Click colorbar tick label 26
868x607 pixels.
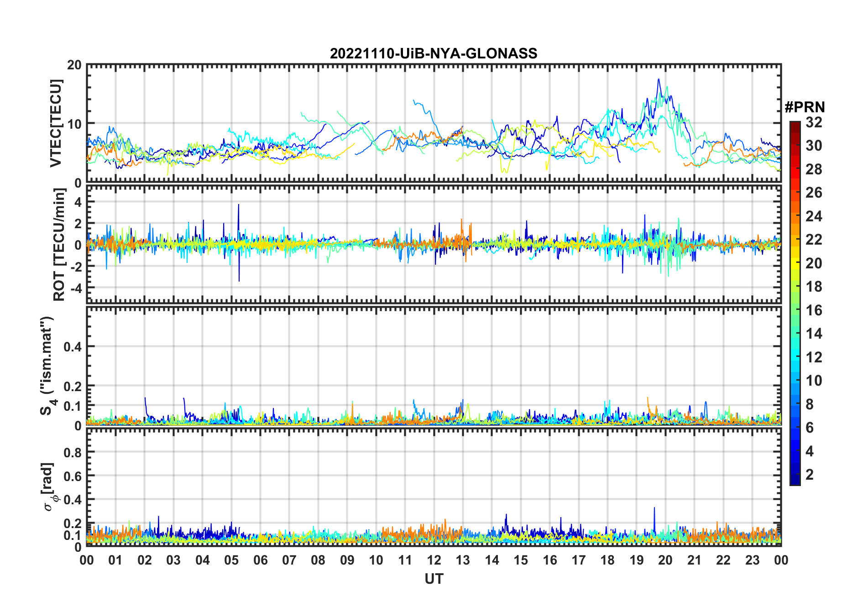pyautogui.click(x=814, y=193)
